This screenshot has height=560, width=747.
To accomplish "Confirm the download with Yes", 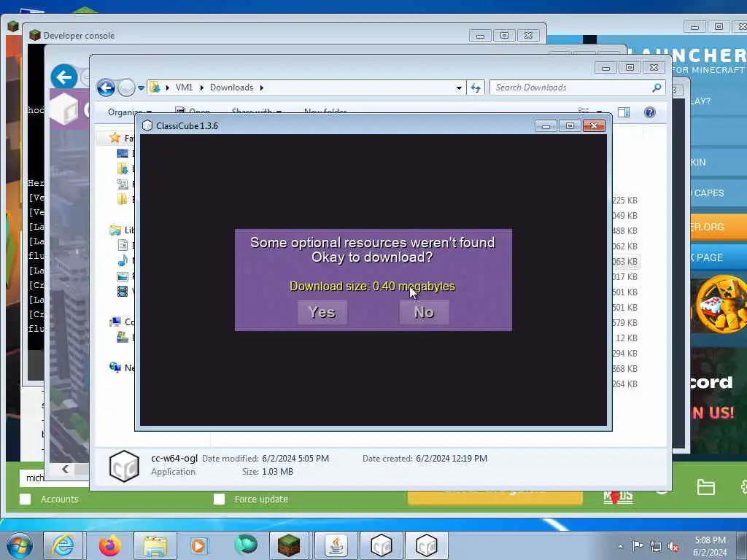I will 322,312.
